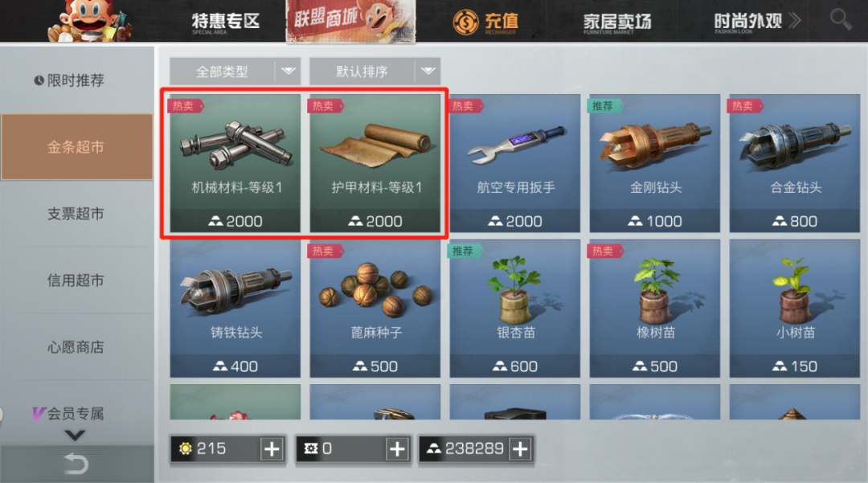Expand more sidebar categories with down chevron
The height and width of the screenshot is (483, 868).
pos(75,436)
